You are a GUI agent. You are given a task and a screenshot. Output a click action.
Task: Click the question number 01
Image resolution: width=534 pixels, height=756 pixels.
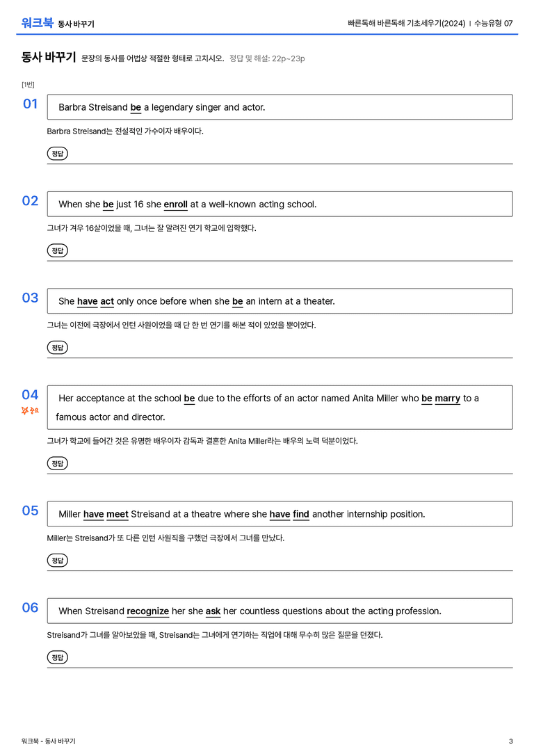click(31, 104)
